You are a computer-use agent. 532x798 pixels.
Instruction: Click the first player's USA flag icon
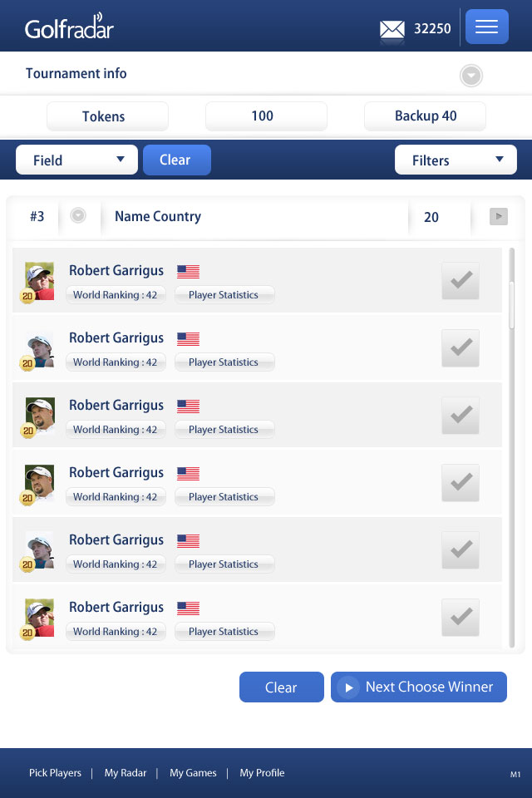point(188,271)
